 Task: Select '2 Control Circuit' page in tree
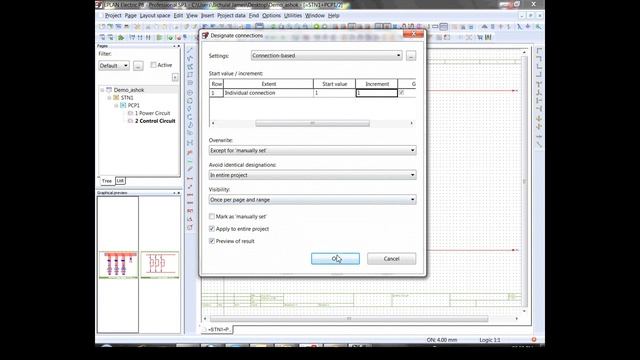coord(155,121)
